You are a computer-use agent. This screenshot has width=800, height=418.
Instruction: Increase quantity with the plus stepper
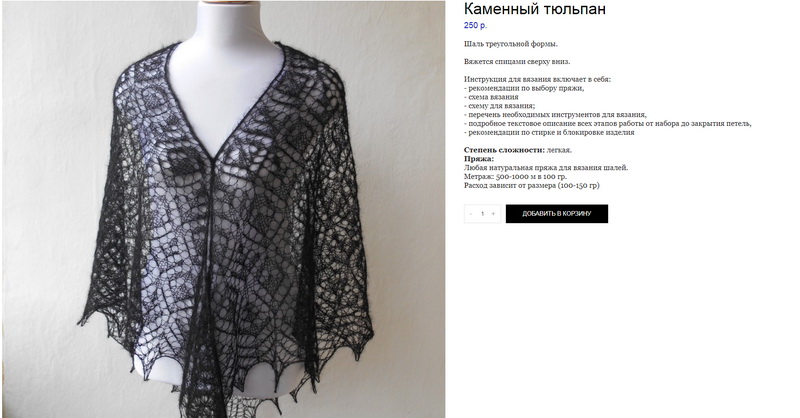point(493,214)
